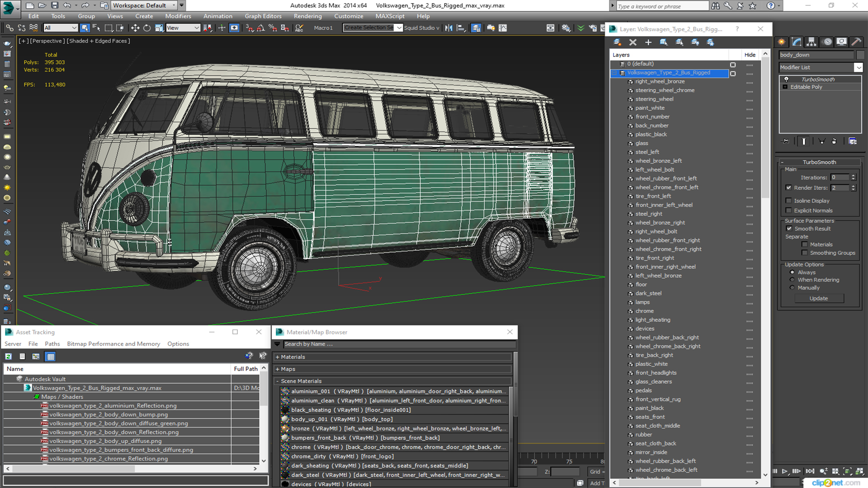This screenshot has height=488, width=868.
Task: Select the When Rendering update option
Action: tap(792, 280)
